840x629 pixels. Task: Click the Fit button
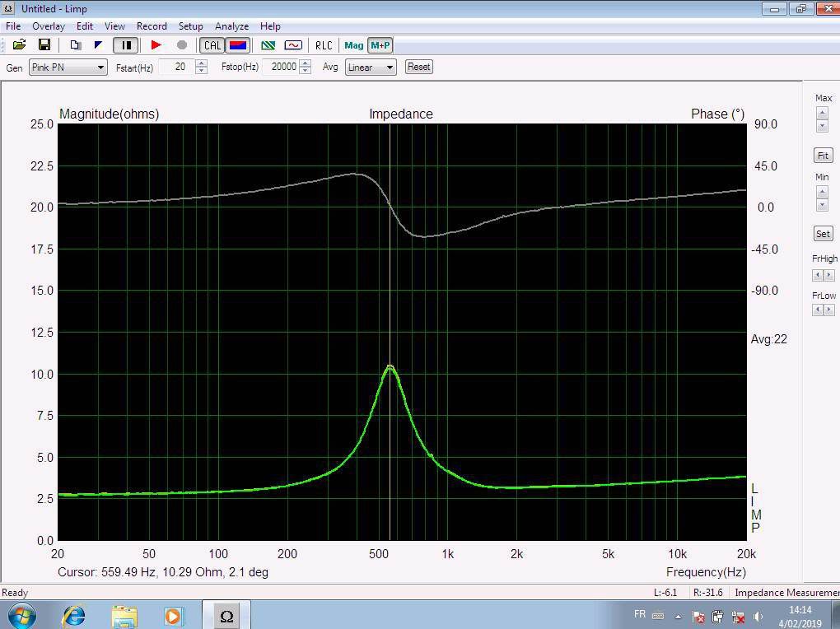(823, 156)
